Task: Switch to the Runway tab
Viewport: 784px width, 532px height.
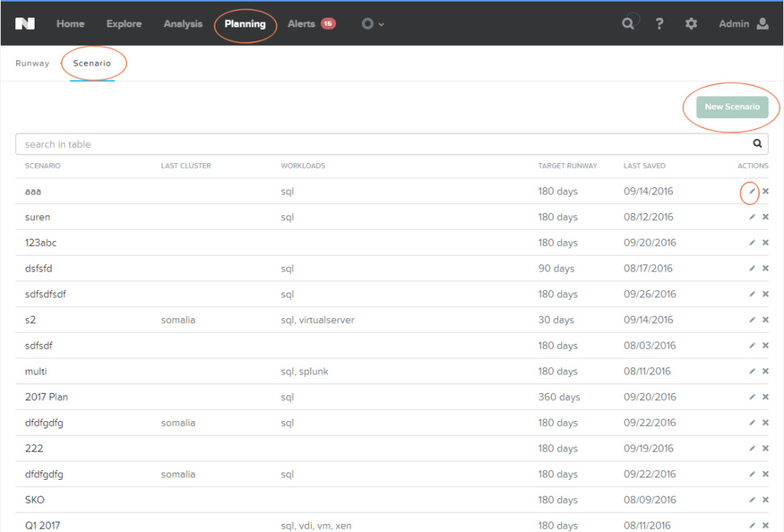Action: 32,63
